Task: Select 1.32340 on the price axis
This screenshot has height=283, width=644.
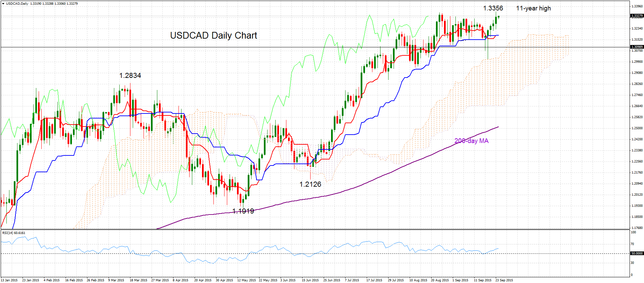Action: coord(637,29)
